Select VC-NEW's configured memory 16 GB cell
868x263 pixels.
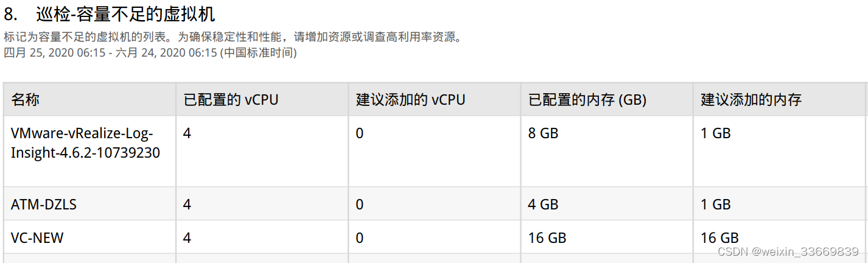click(547, 237)
